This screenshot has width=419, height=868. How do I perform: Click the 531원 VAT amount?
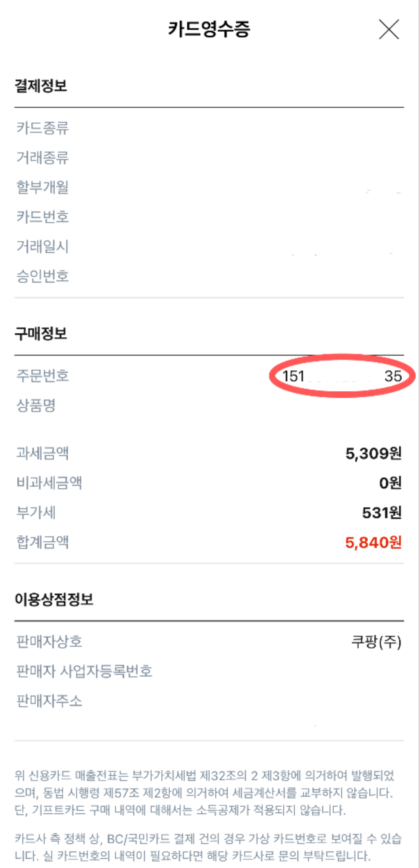pyautogui.click(x=381, y=513)
